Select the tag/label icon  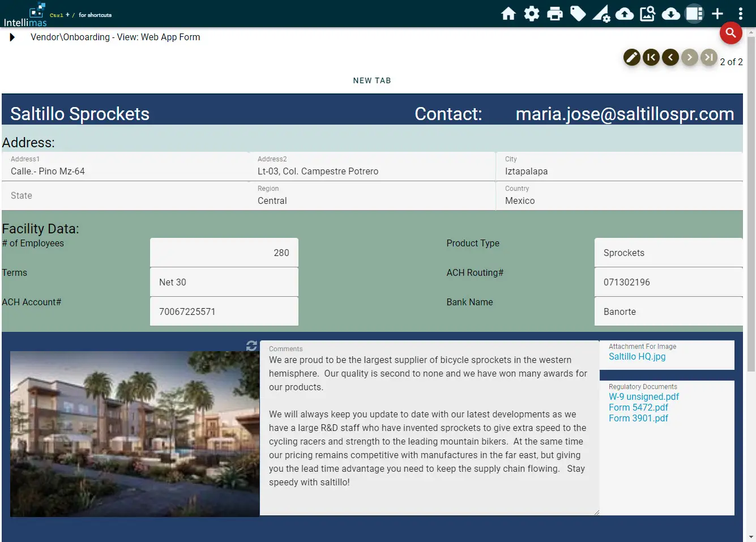coord(578,14)
